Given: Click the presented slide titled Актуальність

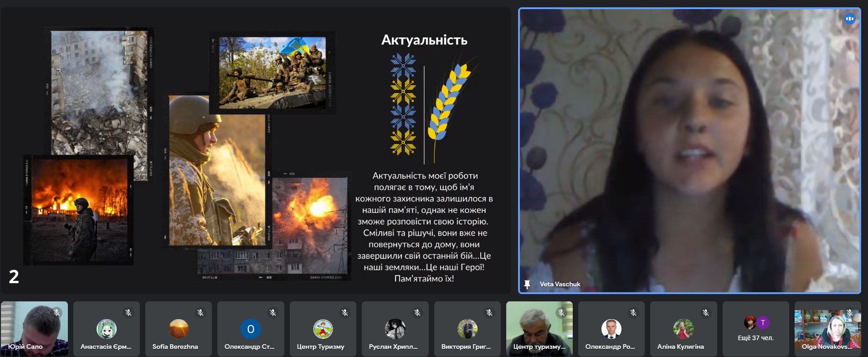Looking at the screenshot, I should click(255, 150).
